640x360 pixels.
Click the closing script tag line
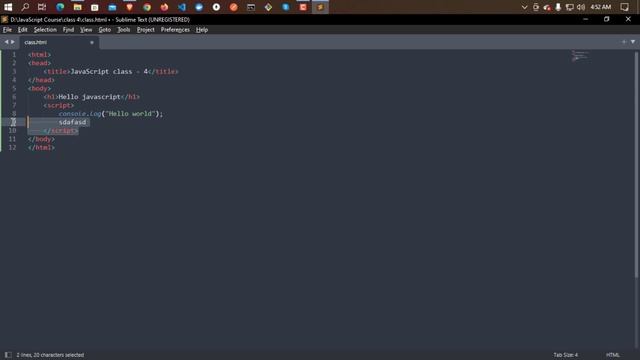pos(60,131)
